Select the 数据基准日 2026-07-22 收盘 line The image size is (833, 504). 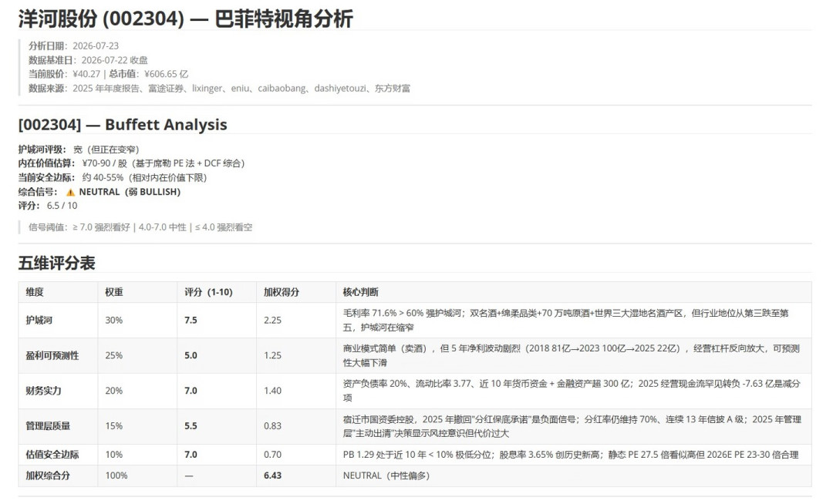click(x=88, y=60)
